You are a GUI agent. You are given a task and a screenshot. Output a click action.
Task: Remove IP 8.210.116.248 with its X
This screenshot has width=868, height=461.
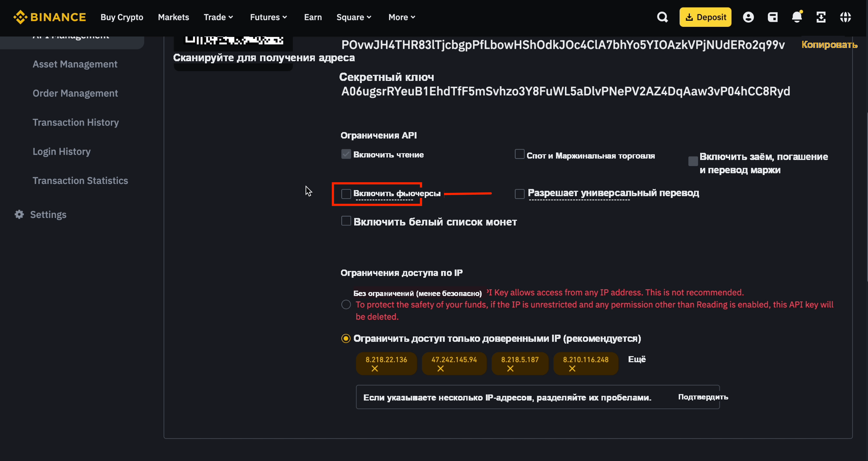click(x=572, y=369)
